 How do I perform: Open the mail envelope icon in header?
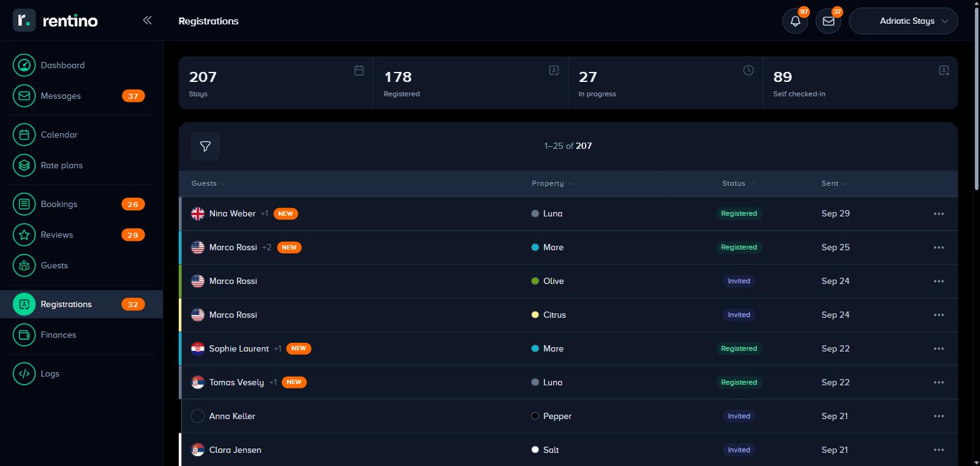(x=828, y=21)
